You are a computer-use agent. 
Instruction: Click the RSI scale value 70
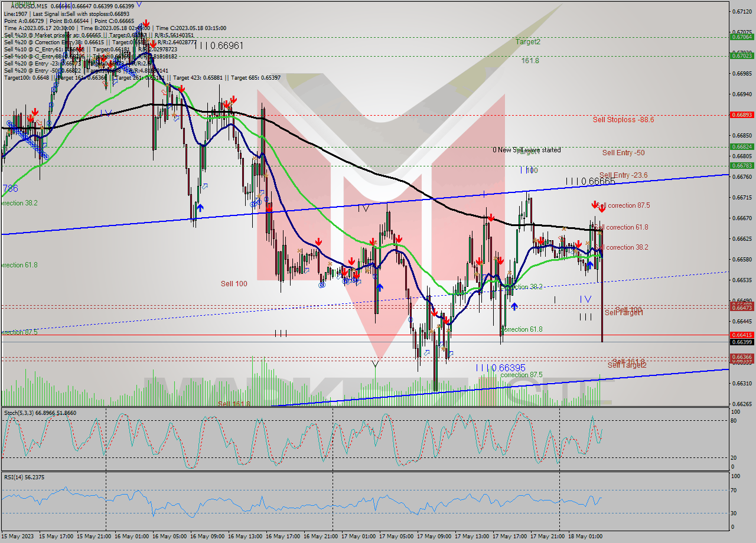click(734, 490)
